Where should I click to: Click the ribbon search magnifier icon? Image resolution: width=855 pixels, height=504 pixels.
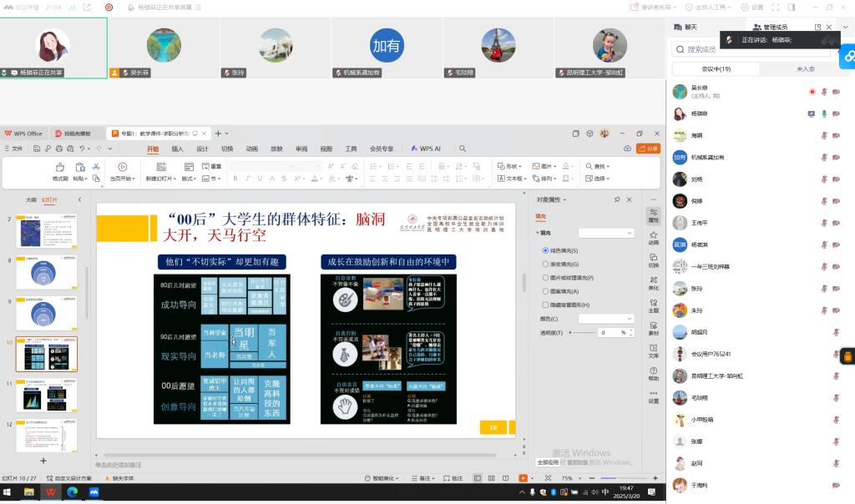(463, 149)
